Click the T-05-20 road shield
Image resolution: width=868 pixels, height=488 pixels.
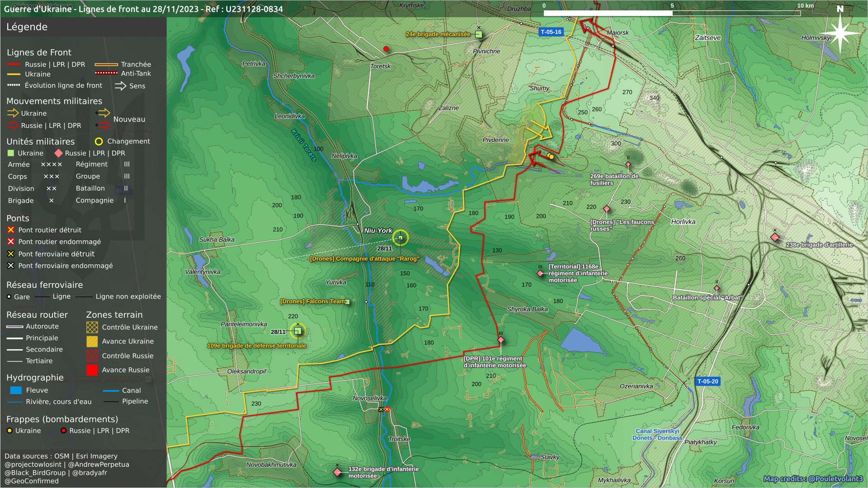coord(708,381)
